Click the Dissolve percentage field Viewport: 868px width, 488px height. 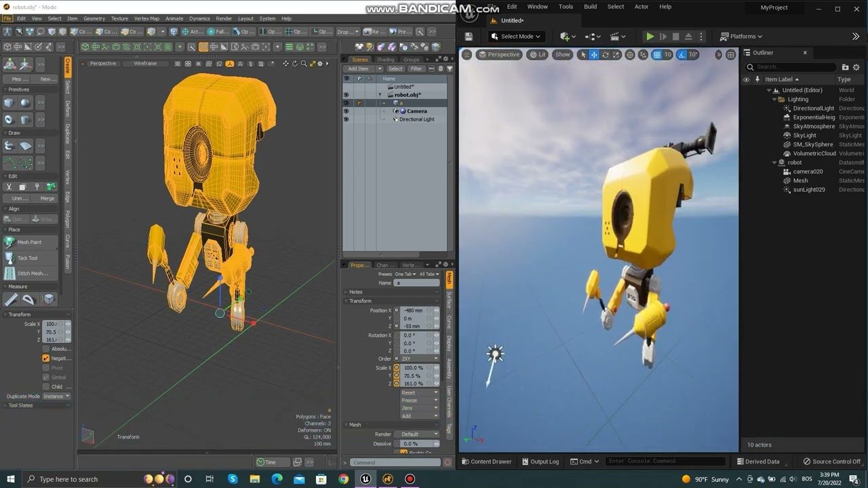coord(414,444)
